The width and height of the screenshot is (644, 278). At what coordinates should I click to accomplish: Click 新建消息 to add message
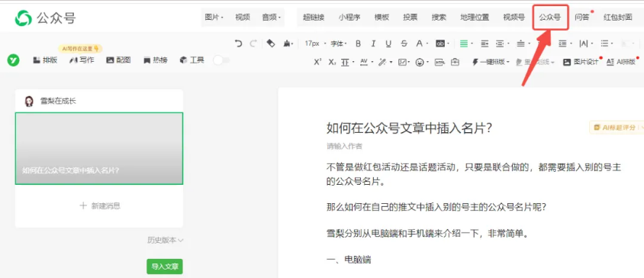(100, 205)
